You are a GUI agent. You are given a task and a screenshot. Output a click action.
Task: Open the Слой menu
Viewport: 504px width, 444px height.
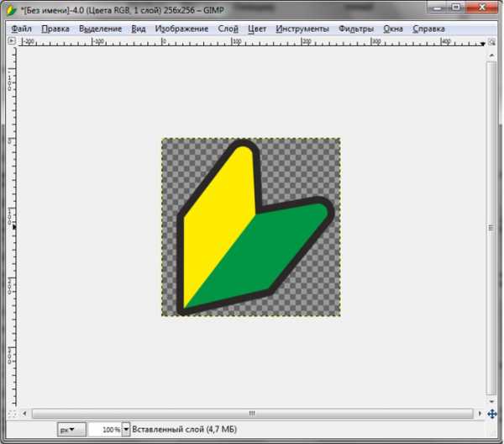tap(228, 29)
